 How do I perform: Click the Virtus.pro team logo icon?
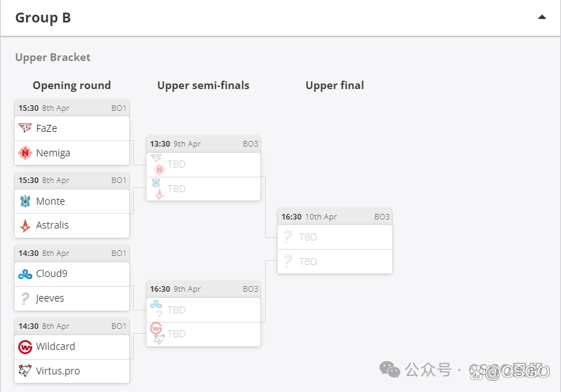coord(25,371)
